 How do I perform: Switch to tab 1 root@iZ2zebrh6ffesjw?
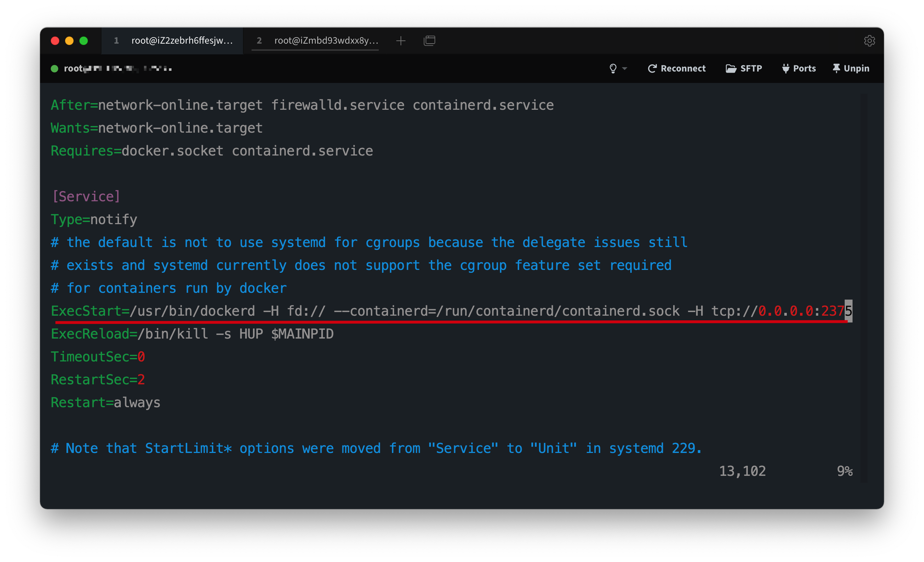pyautogui.click(x=173, y=40)
